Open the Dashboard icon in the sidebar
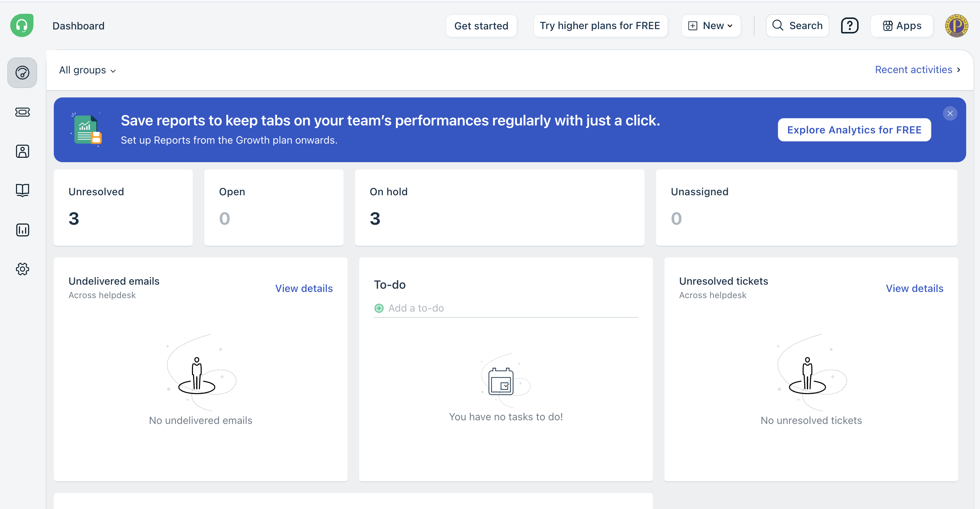This screenshot has width=980, height=509. tap(22, 72)
